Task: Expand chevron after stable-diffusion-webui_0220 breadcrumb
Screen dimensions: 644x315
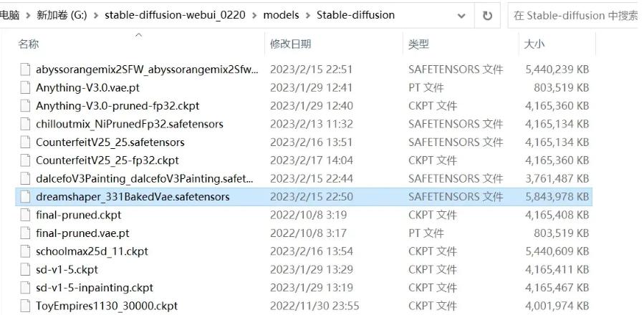Action: point(254,16)
